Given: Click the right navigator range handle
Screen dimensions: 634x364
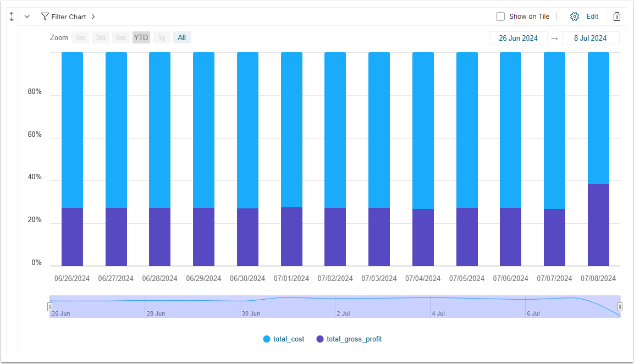Looking at the screenshot, I should 620,307.
